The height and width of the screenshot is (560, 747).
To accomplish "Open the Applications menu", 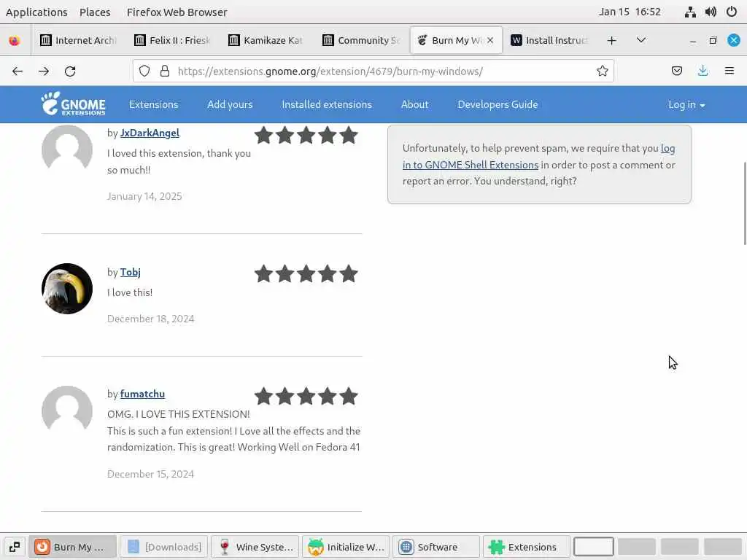I will 36,12.
